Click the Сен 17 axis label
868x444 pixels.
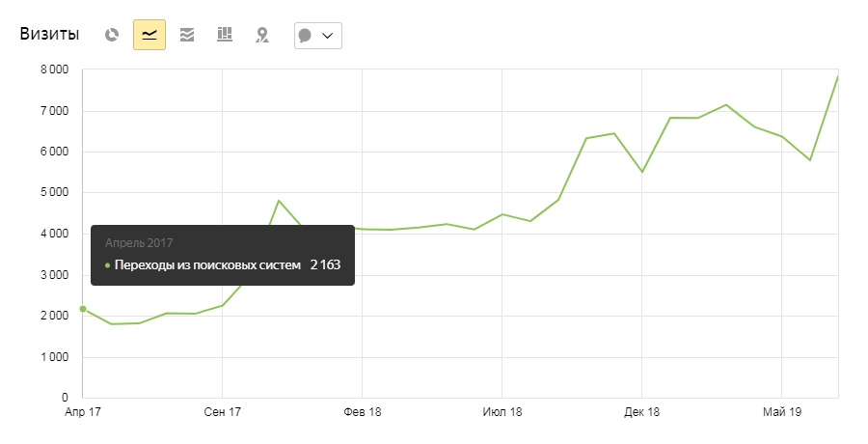click(222, 412)
